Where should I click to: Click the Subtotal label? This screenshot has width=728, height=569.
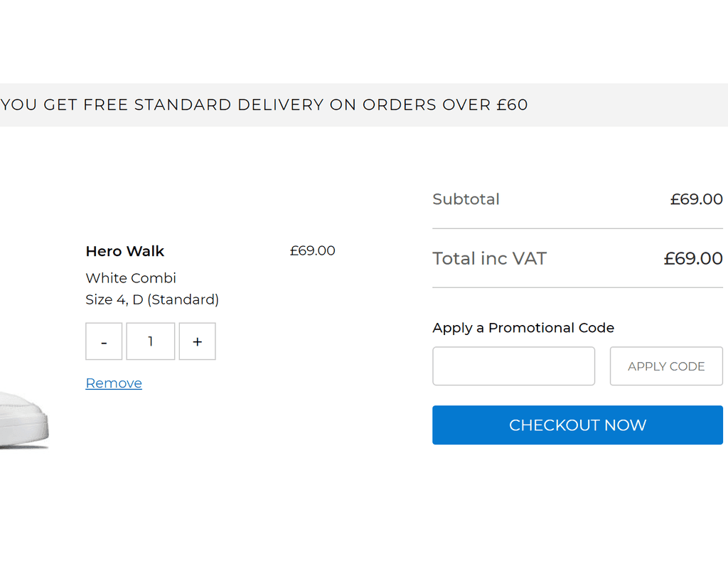[x=466, y=199]
